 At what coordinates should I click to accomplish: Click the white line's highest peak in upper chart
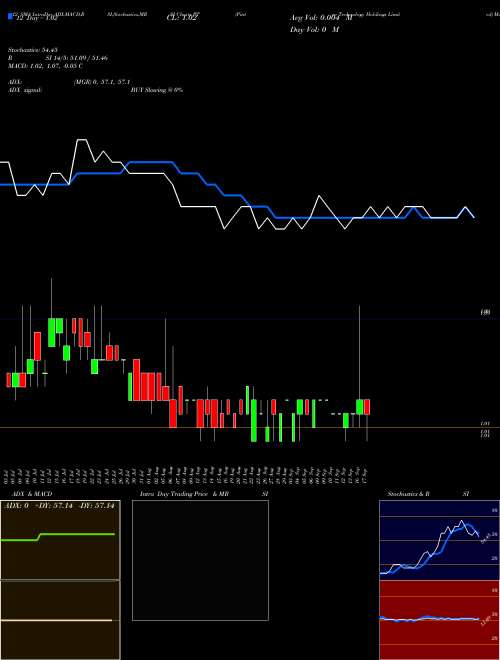(82, 139)
